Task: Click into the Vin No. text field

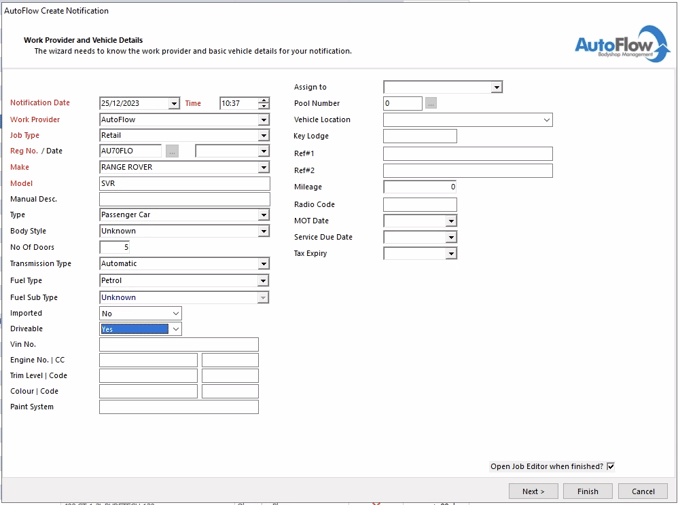Action: [178, 344]
